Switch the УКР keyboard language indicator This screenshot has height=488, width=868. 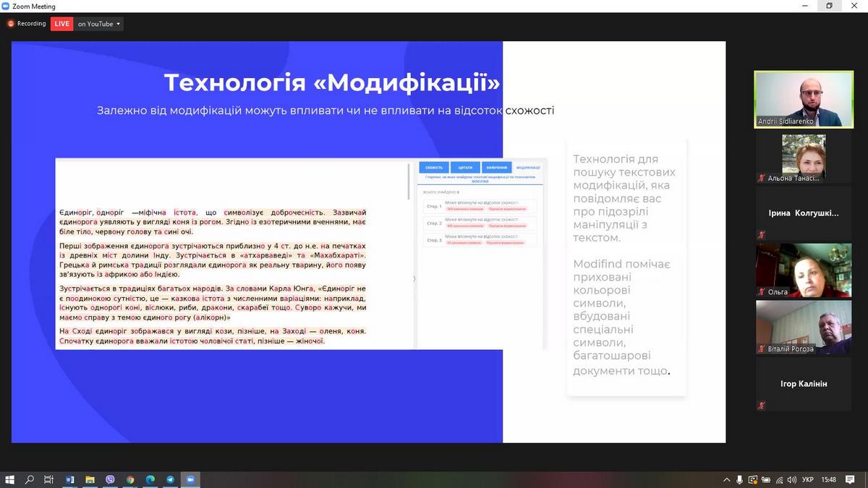point(809,479)
